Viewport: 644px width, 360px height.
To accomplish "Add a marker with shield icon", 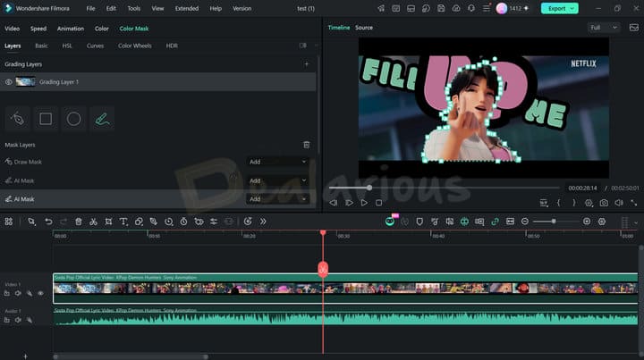I will pos(419,222).
